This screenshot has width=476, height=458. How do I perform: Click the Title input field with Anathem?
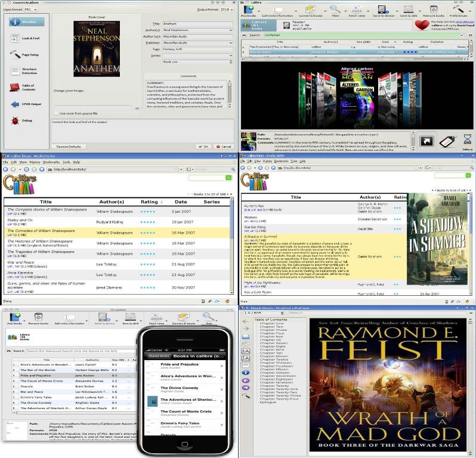tap(197, 24)
